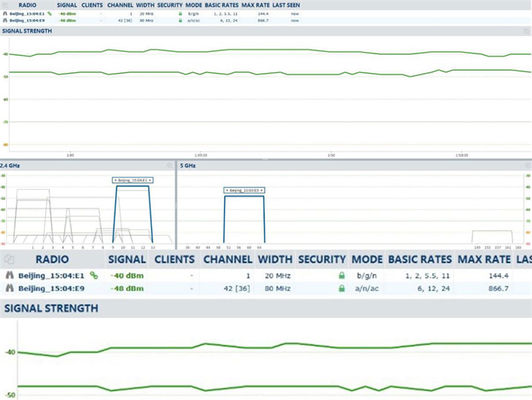
Task: Click the Beijing_15:04:E9 label in 5 GHz chart
Action: tap(244, 191)
